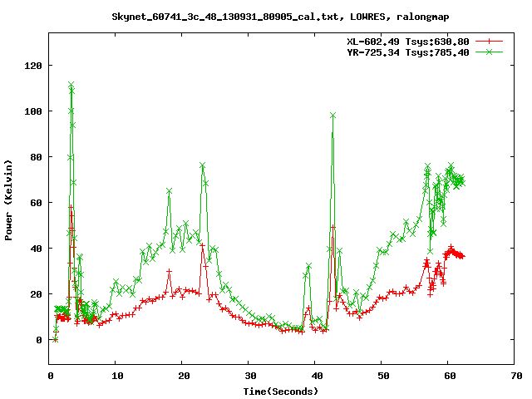Click the Power (Kelvin) axis label
This screenshot has height=399, width=532.
tap(8, 200)
